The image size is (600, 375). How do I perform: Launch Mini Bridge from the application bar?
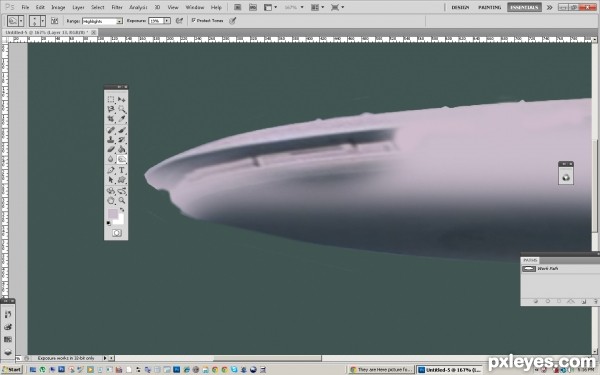[x=253, y=7]
